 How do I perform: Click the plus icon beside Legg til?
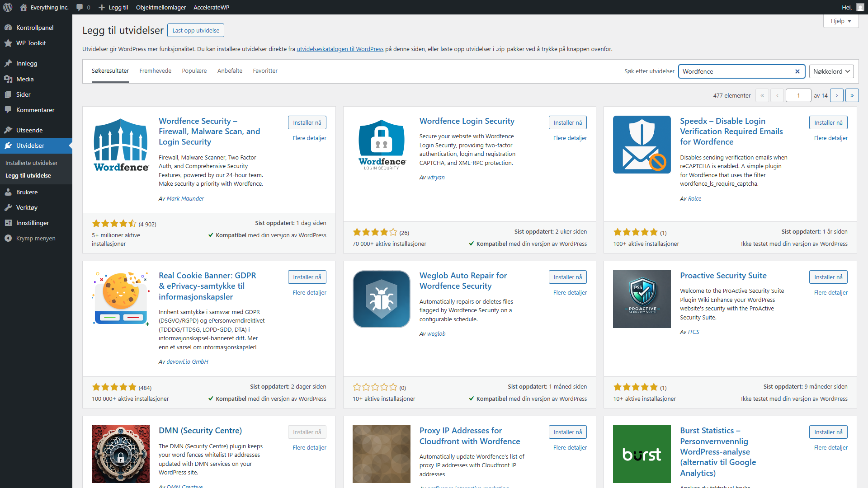[102, 7]
